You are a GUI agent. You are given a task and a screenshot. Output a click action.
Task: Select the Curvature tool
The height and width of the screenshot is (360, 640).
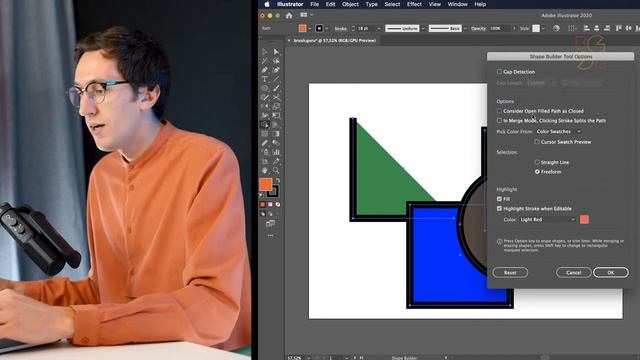pyautogui.click(x=276, y=70)
